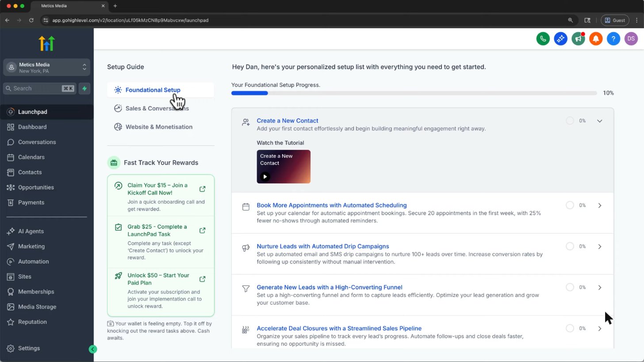This screenshot has height=362, width=644.
Task: Click the blue help question mark icon
Action: pos(613,39)
